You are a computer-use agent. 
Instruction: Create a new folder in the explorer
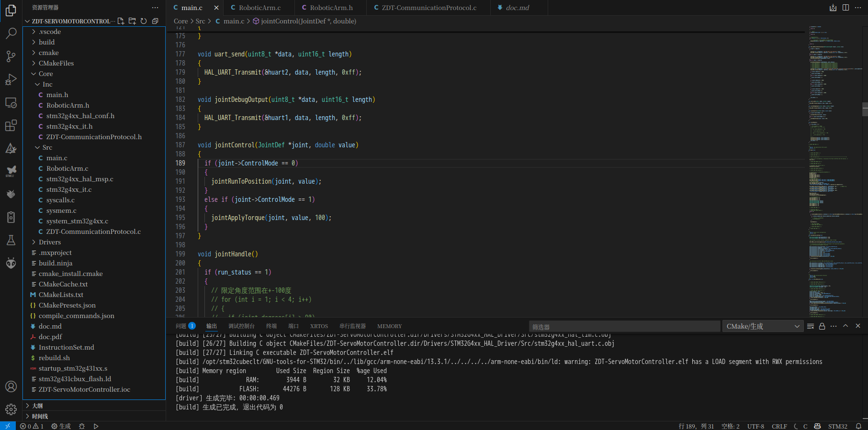[132, 21]
